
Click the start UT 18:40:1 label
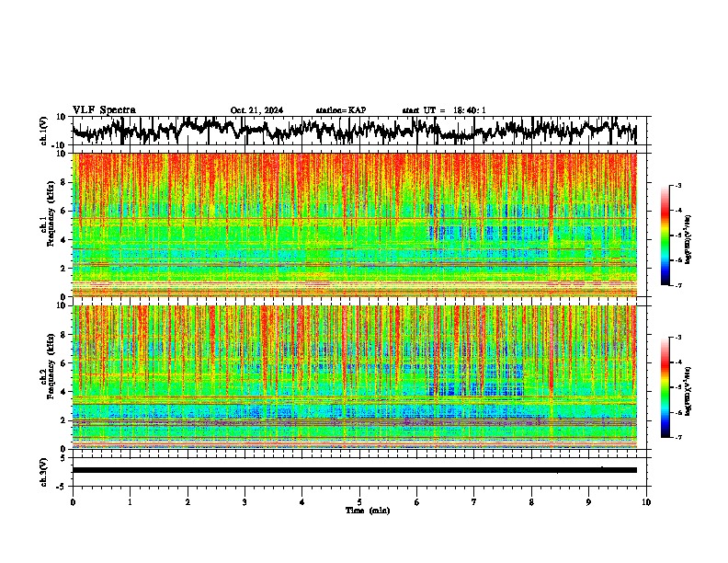click(x=444, y=110)
